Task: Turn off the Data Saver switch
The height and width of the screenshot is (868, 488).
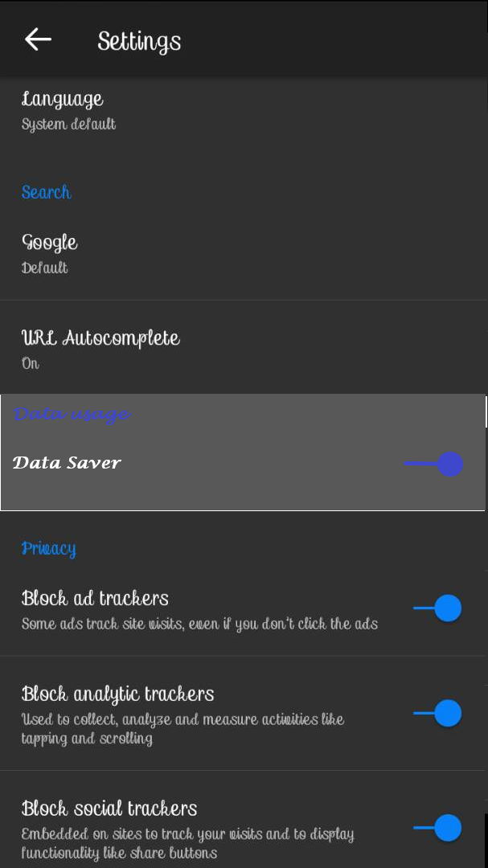Action: [x=437, y=464]
